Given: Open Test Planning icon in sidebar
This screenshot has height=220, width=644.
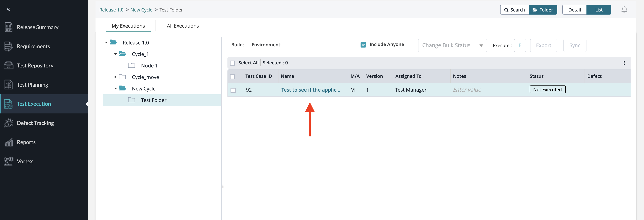Looking at the screenshot, I should click(x=8, y=84).
